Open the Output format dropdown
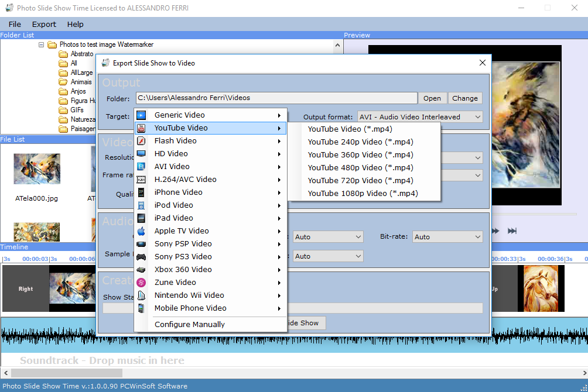 [420, 117]
